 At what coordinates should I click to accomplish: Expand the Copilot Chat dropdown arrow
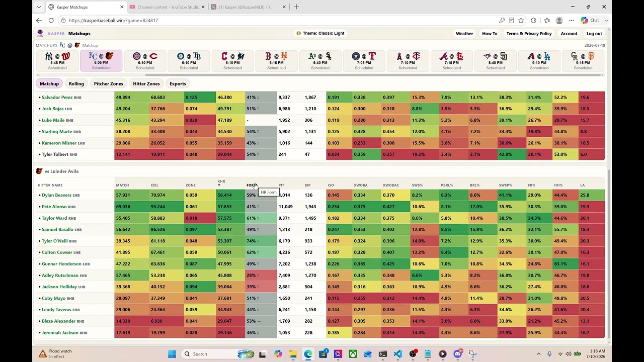606,20
